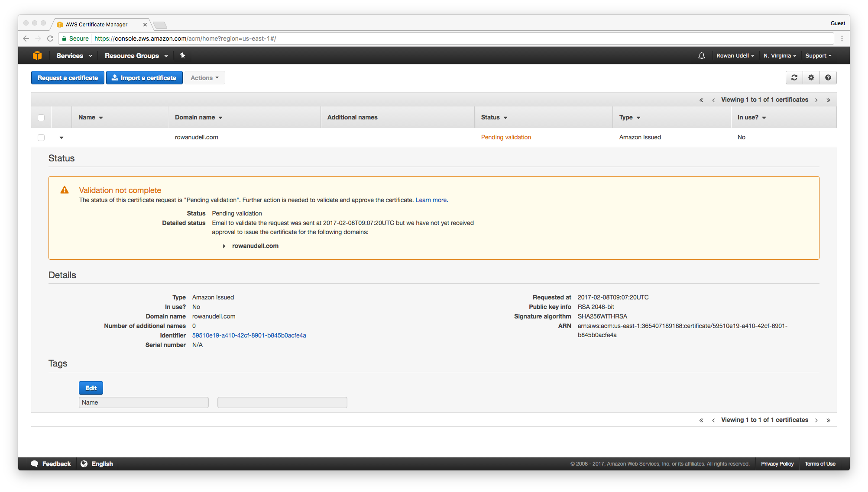
Task: Sort by the Type column
Action: tap(630, 118)
